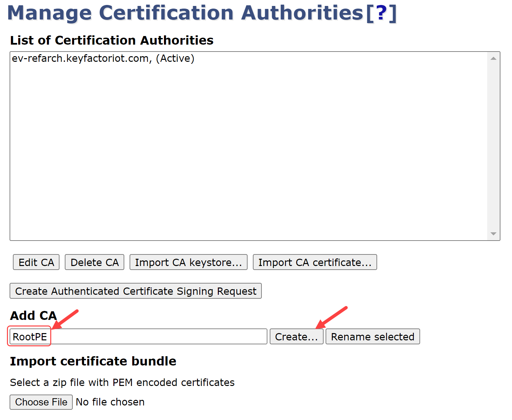The width and height of the screenshot is (512, 420).
Task: Click the CA list scrollbar track
Action: coord(493,145)
